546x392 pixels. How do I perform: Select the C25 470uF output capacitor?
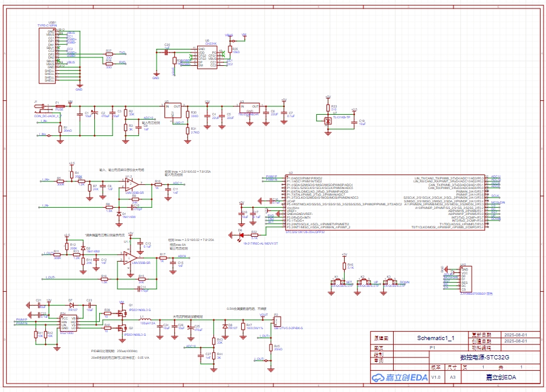pyautogui.click(x=190, y=327)
